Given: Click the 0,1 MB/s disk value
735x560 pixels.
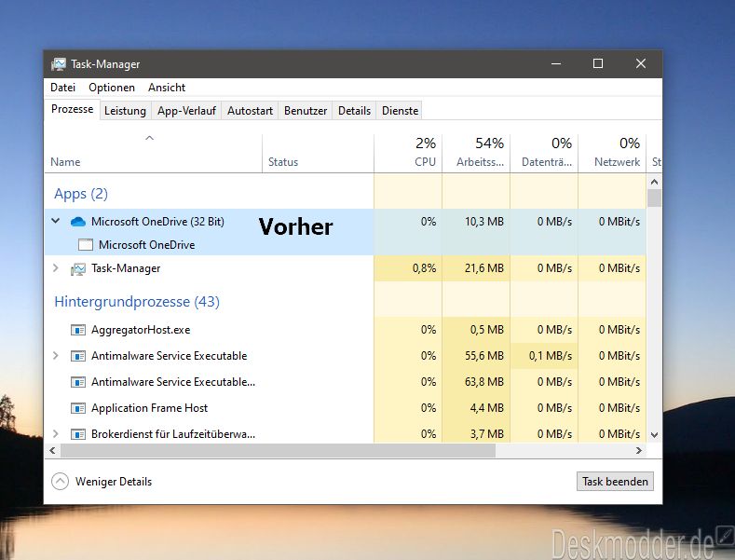Looking at the screenshot, I should 551,356.
